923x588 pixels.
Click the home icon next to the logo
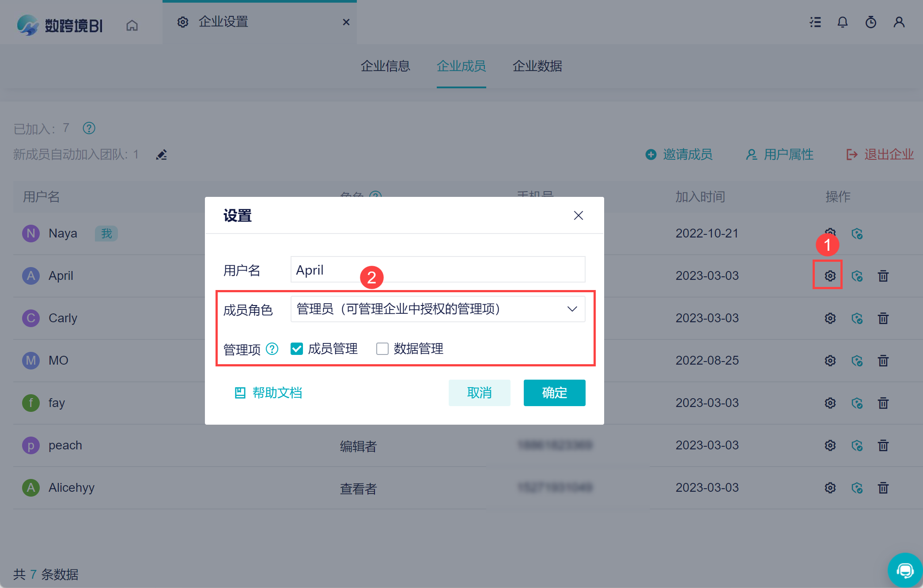[x=132, y=25]
